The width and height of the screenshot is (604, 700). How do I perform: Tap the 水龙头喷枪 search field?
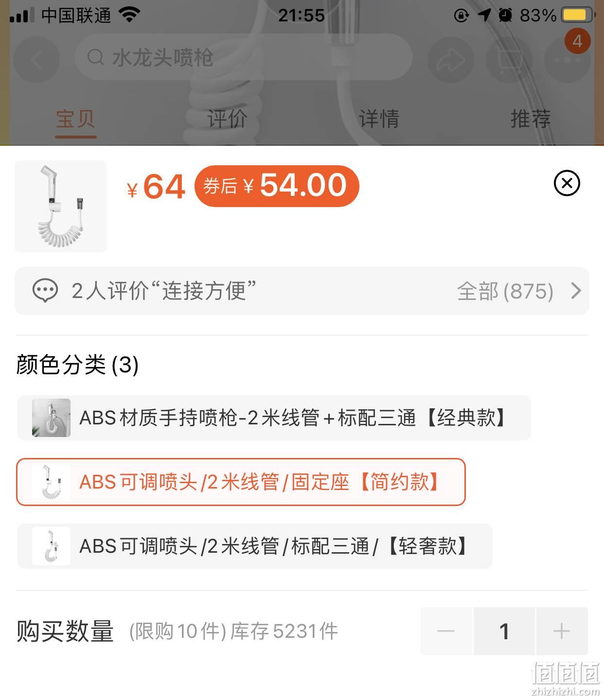click(243, 57)
